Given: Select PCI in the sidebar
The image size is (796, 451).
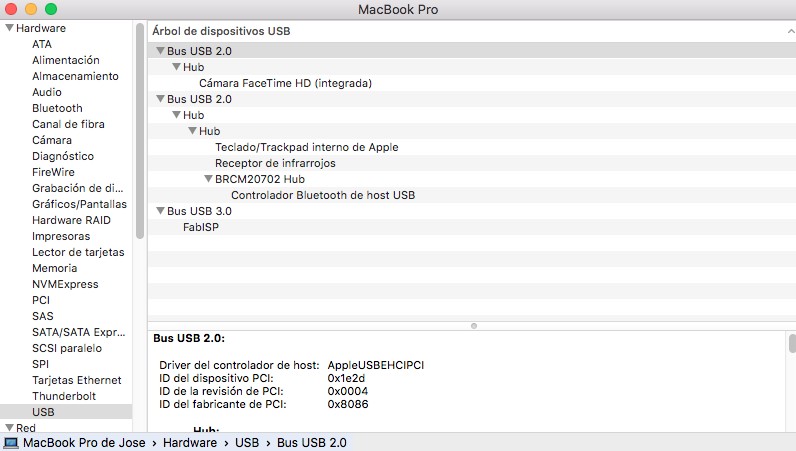Looking at the screenshot, I should tap(41, 300).
